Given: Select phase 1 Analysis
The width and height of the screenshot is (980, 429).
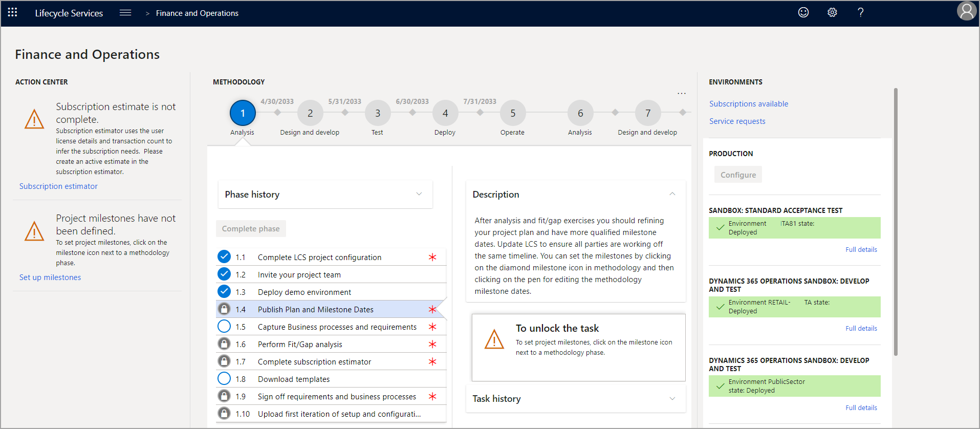Looking at the screenshot, I should coord(243,113).
